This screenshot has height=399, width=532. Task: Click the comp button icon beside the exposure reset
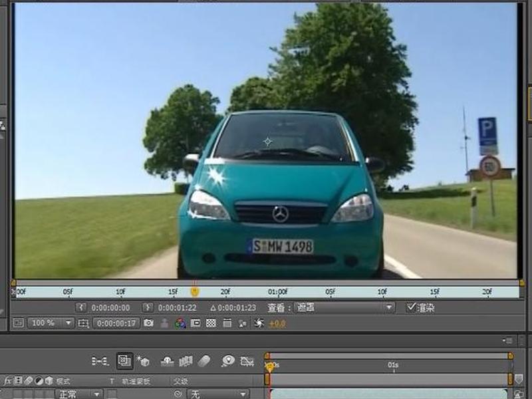[242, 323]
